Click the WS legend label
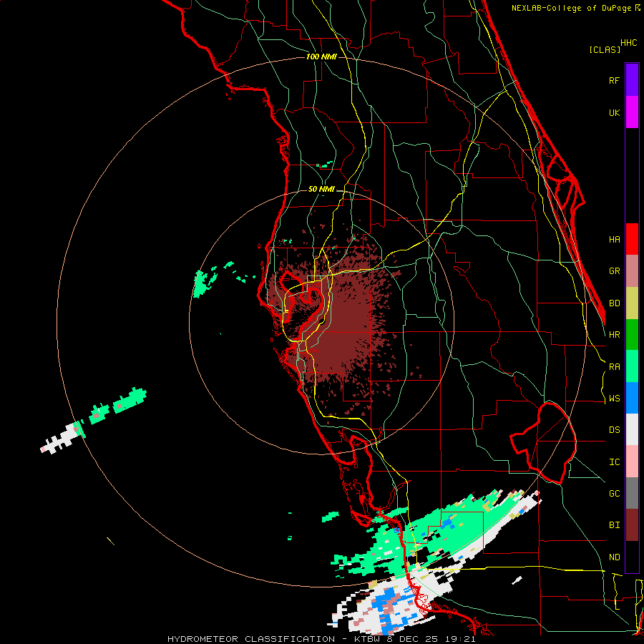Screen dimensions: 644x644 614,398
